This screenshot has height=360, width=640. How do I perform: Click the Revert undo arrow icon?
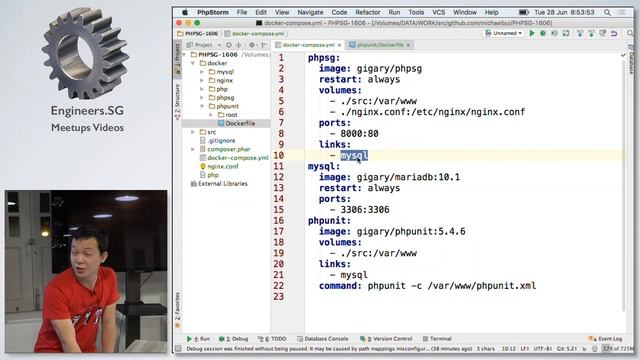(614, 33)
